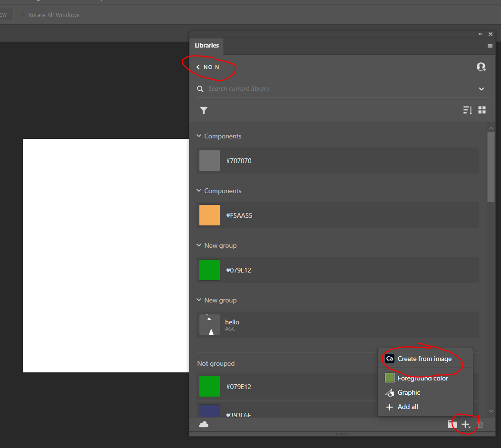Viewport: 501px width, 448px height.
Task: Enable the Rotate All Windows checkbox
Action: tap(23, 15)
